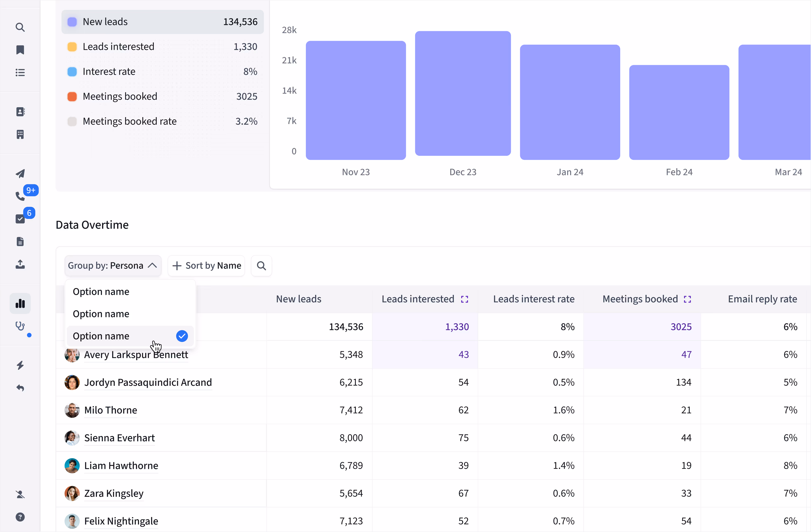811x532 pixels.
Task: Click the Jan 24 chart bar
Action: [x=570, y=102]
